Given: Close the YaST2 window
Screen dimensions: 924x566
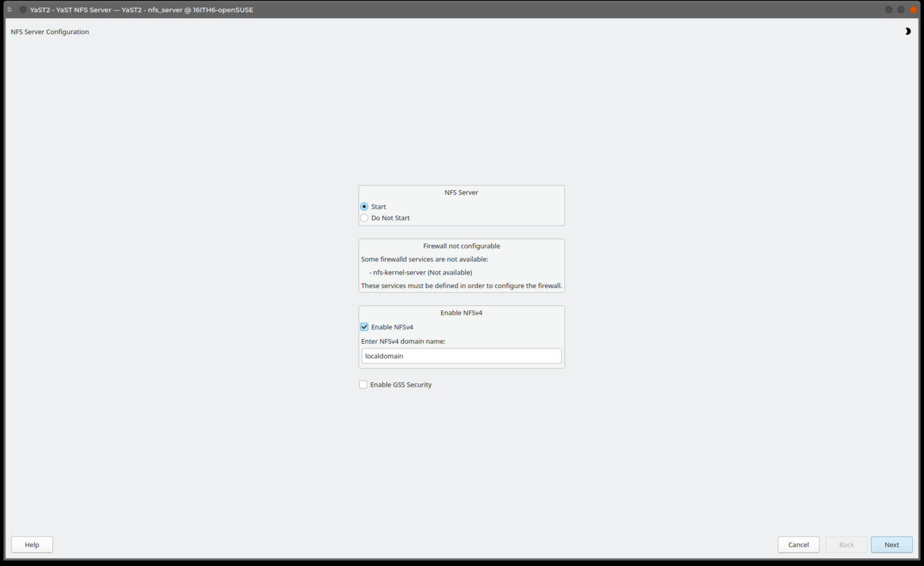Looking at the screenshot, I should [913, 10].
